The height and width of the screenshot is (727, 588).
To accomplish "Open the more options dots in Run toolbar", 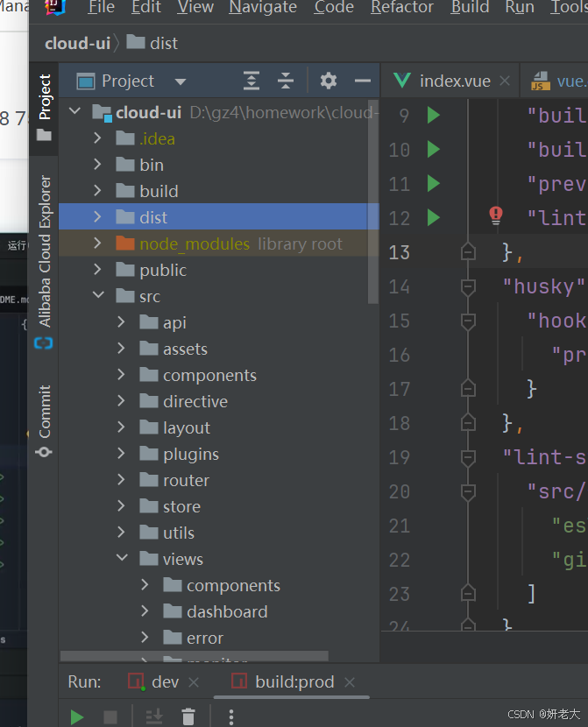I will tap(231, 716).
